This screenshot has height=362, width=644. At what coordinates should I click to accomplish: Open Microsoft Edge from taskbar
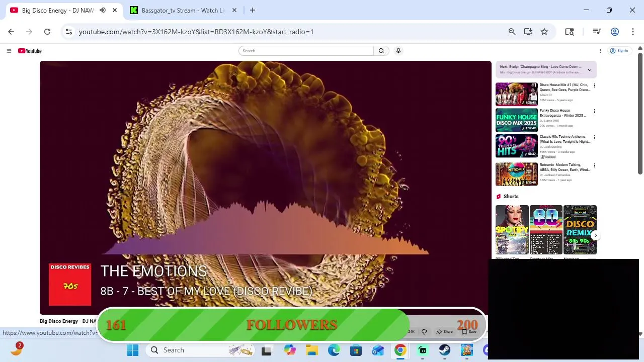coord(334,350)
